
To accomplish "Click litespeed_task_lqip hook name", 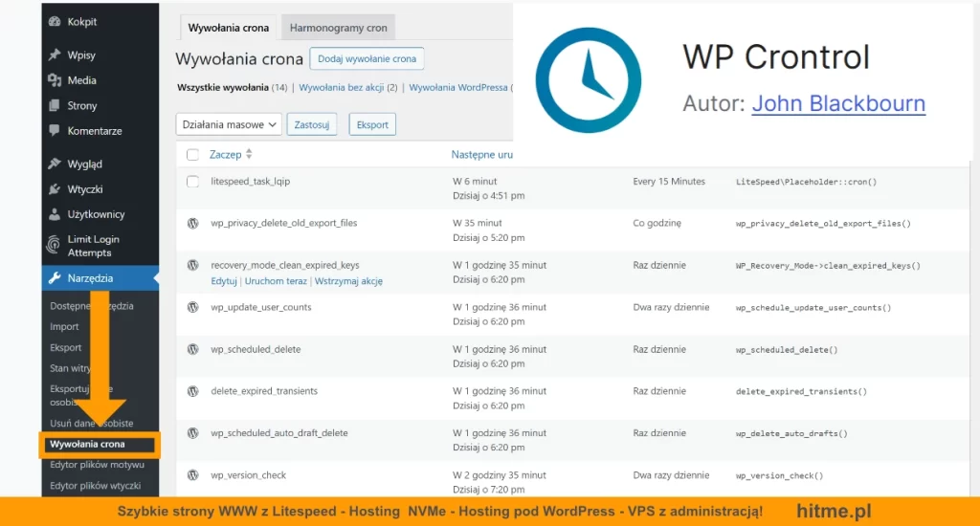I will coord(250,181).
